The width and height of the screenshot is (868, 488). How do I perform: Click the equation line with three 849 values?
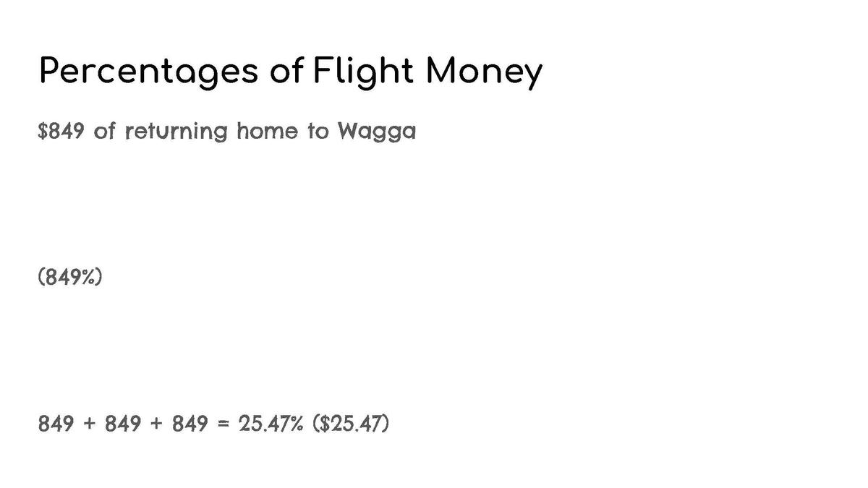point(213,423)
